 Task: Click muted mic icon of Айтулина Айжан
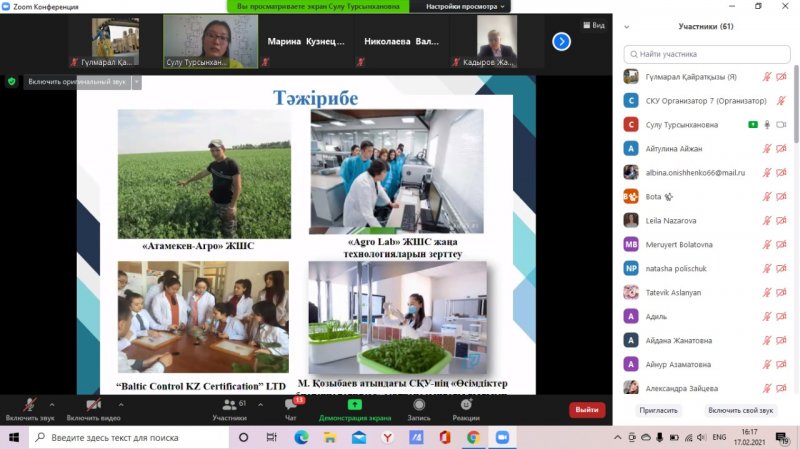click(x=767, y=148)
